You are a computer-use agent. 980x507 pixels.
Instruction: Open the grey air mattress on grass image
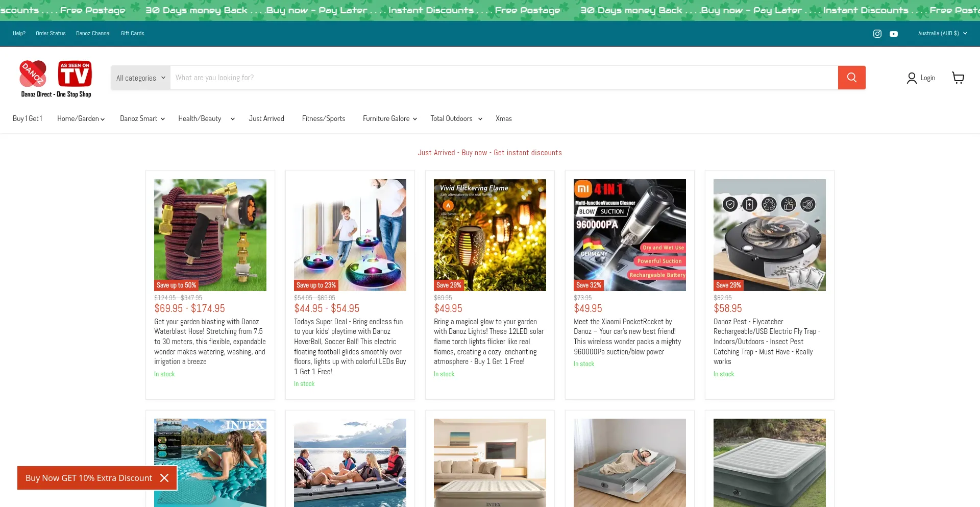(770, 463)
